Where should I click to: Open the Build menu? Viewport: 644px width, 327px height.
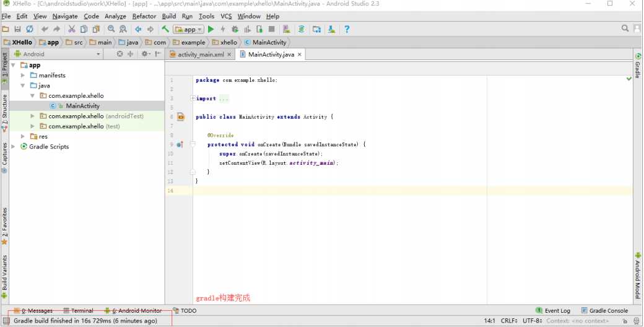coord(169,17)
